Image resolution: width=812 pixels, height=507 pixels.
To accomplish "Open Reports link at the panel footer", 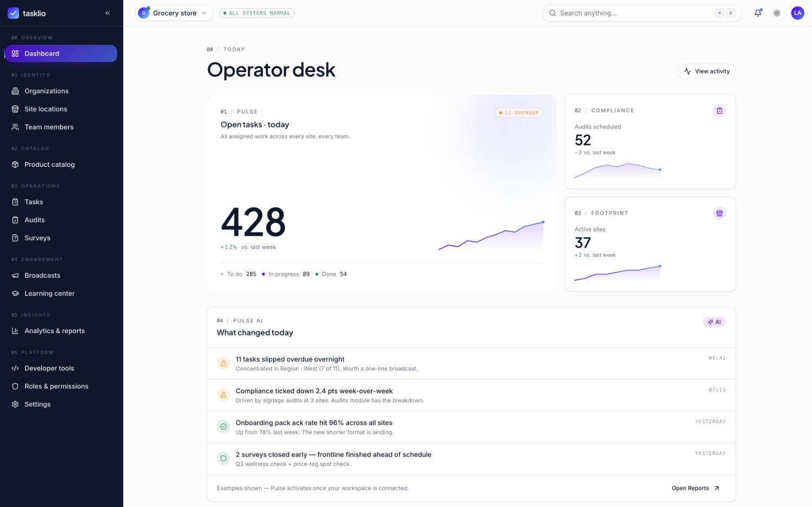I will (695, 488).
